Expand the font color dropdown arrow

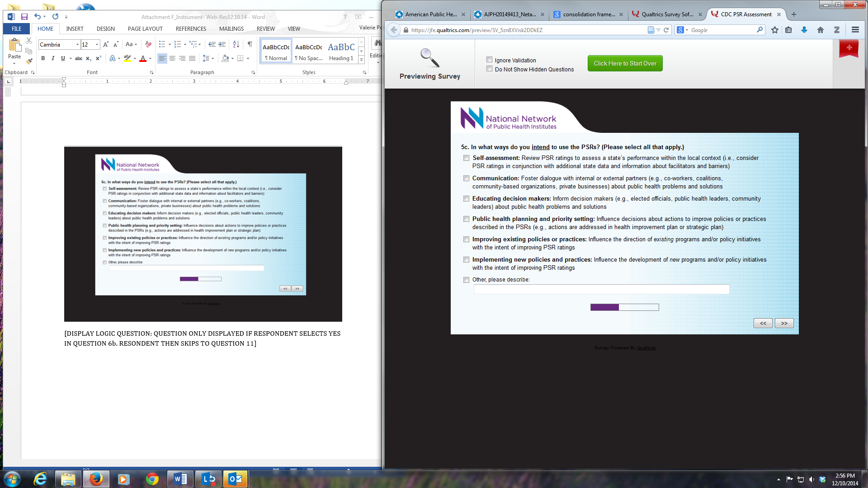(150, 58)
